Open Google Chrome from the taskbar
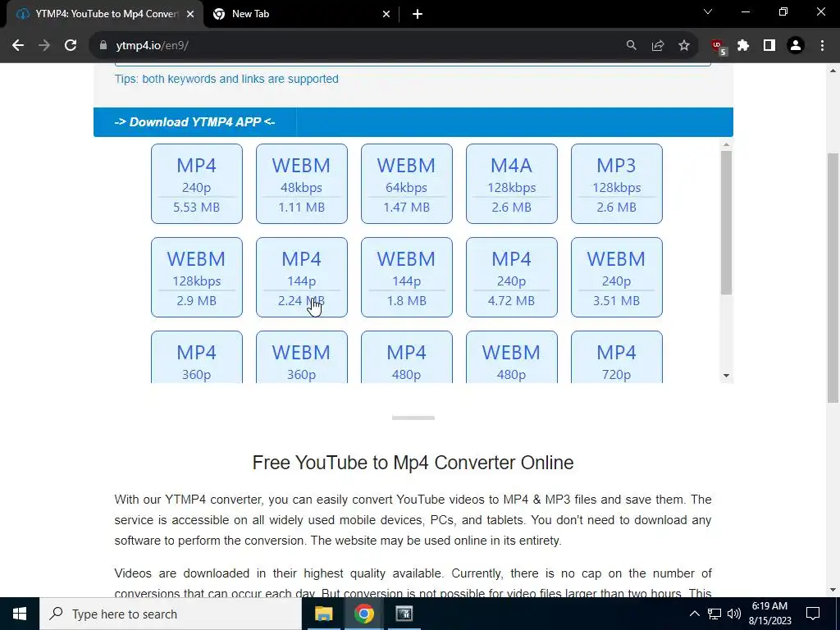This screenshot has width=840, height=630. point(363,614)
